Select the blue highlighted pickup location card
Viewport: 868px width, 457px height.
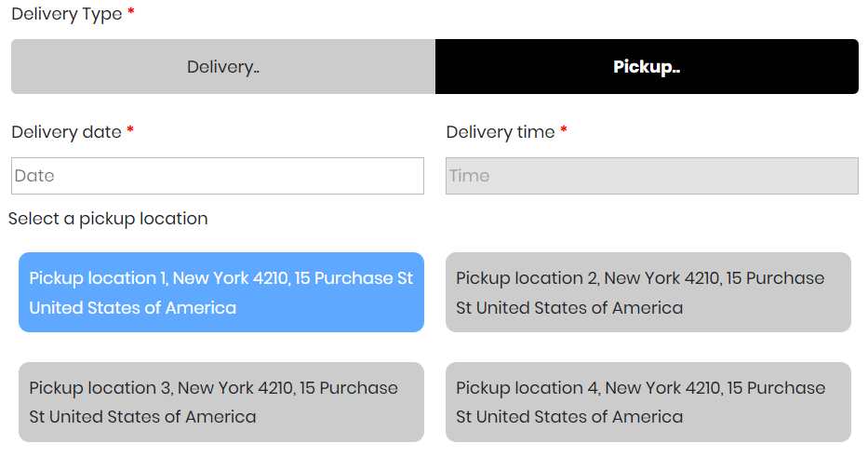(221, 292)
